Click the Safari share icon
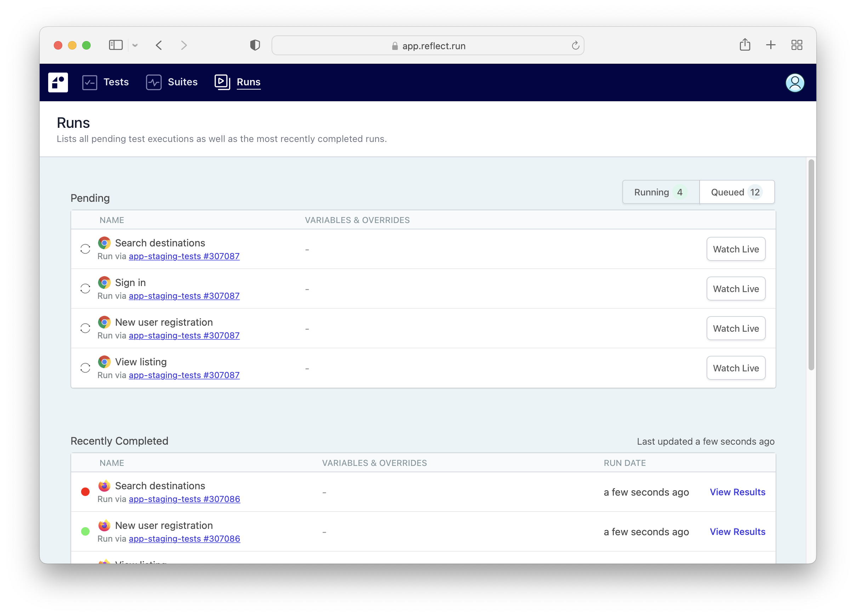 [x=744, y=45]
